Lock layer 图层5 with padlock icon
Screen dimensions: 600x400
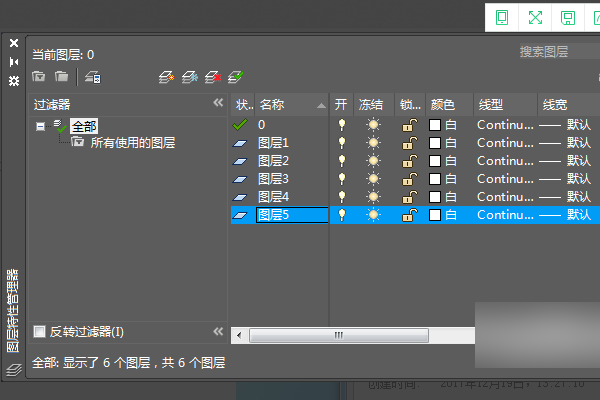409,215
